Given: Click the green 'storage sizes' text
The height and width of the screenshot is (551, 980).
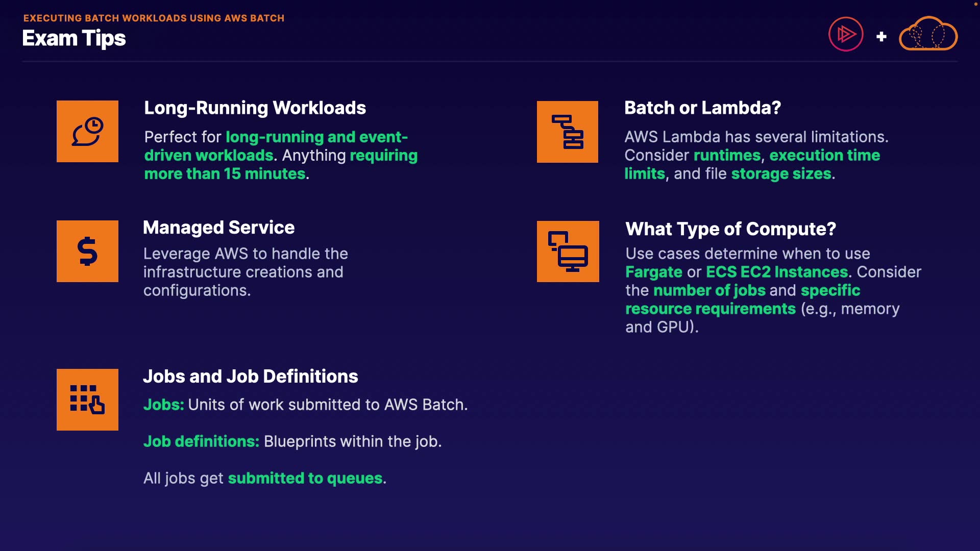Looking at the screenshot, I should tap(781, 174).
